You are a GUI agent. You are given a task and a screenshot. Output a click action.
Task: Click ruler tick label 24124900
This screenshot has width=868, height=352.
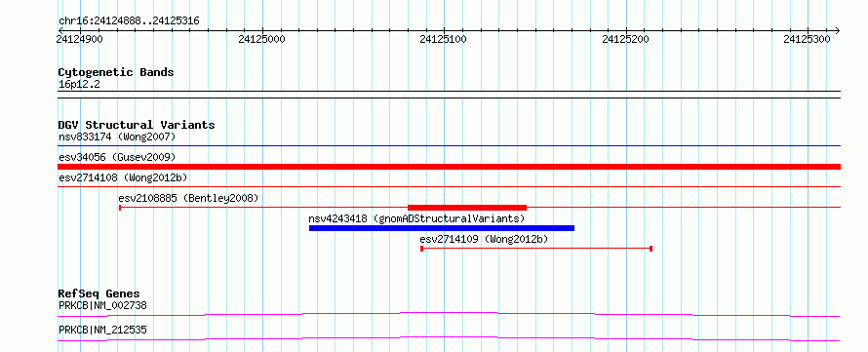[x=80, y=39]
